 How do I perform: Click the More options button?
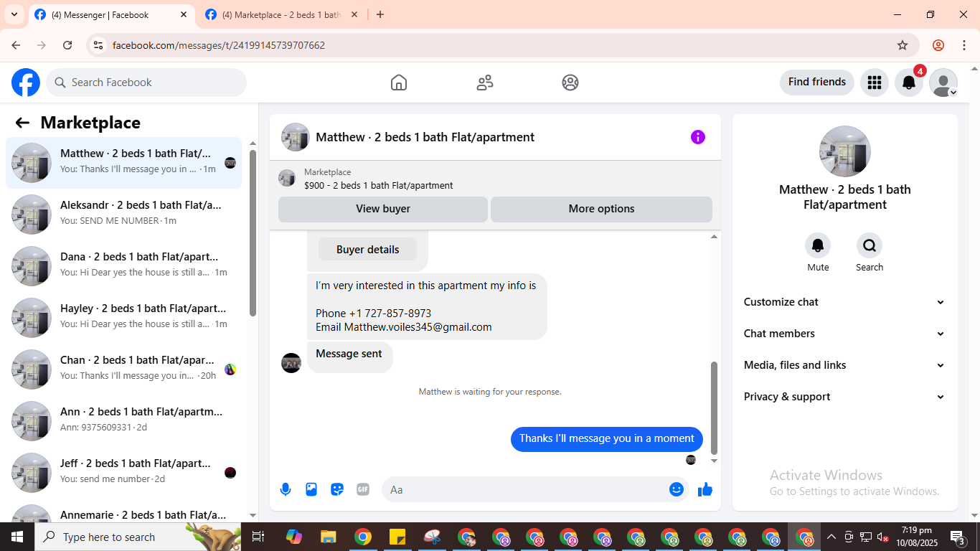pos(601,209)
